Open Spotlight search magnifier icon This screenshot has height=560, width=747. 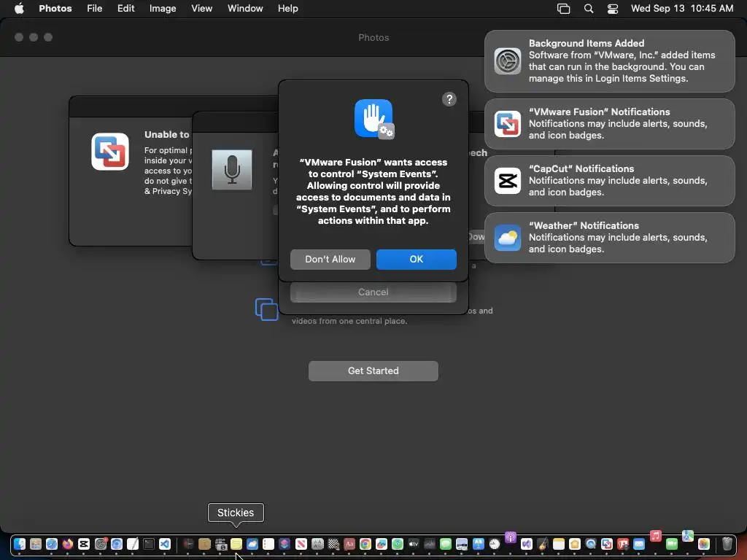click(589, 9)
